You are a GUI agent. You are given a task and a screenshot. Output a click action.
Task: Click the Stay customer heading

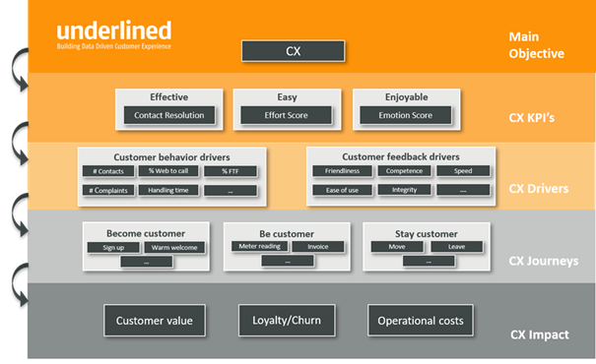pos(427,234)
